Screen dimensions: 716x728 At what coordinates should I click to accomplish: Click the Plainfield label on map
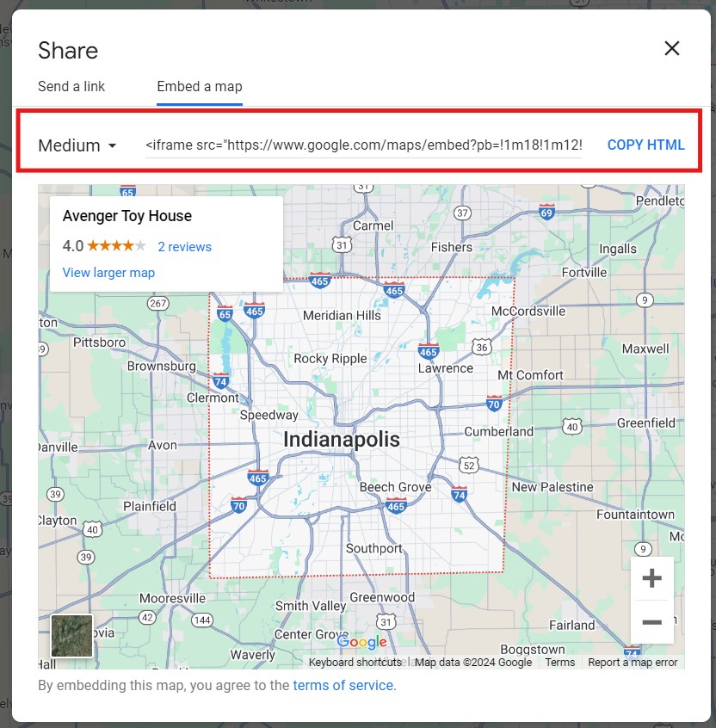pyautogui.click(x=150, y=506)
